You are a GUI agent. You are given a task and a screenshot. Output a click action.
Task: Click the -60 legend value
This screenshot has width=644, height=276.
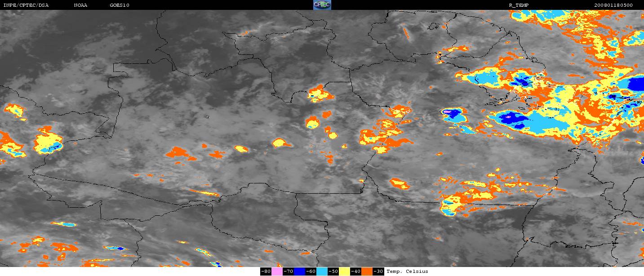tap(311, 272)
